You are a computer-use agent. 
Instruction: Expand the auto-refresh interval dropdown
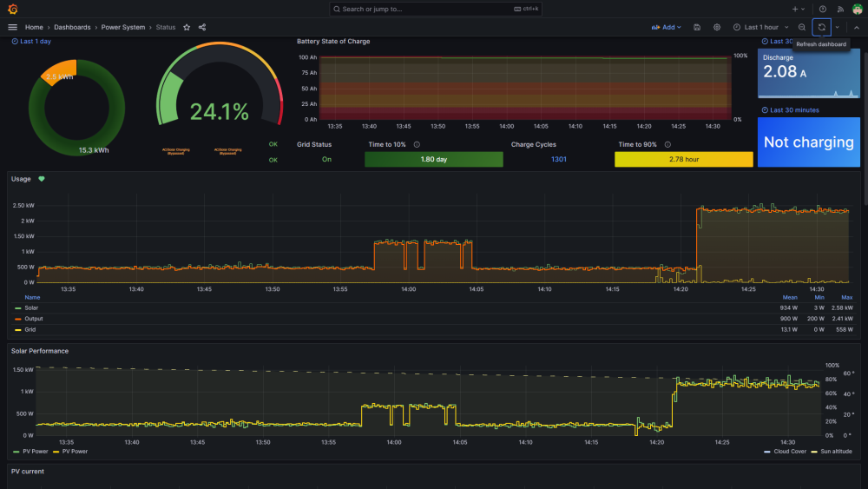[x=837, y=27]
